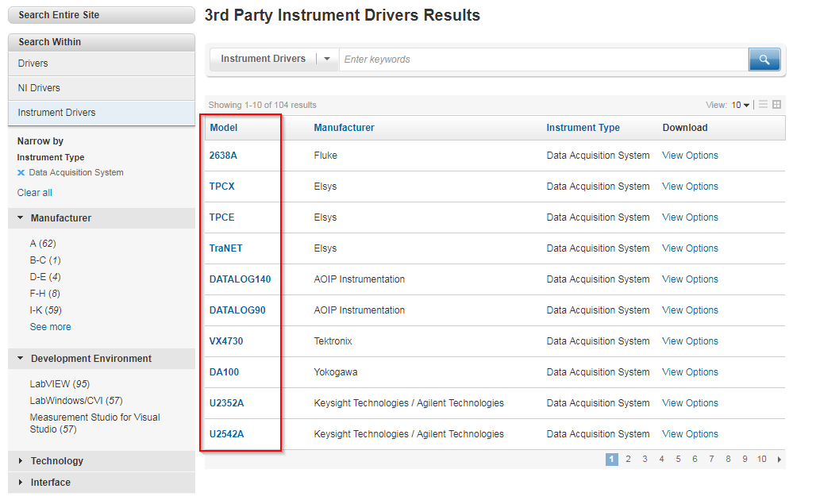Go to results page 3
Viewport: 816px width, 504px height.
coord(645,460)
